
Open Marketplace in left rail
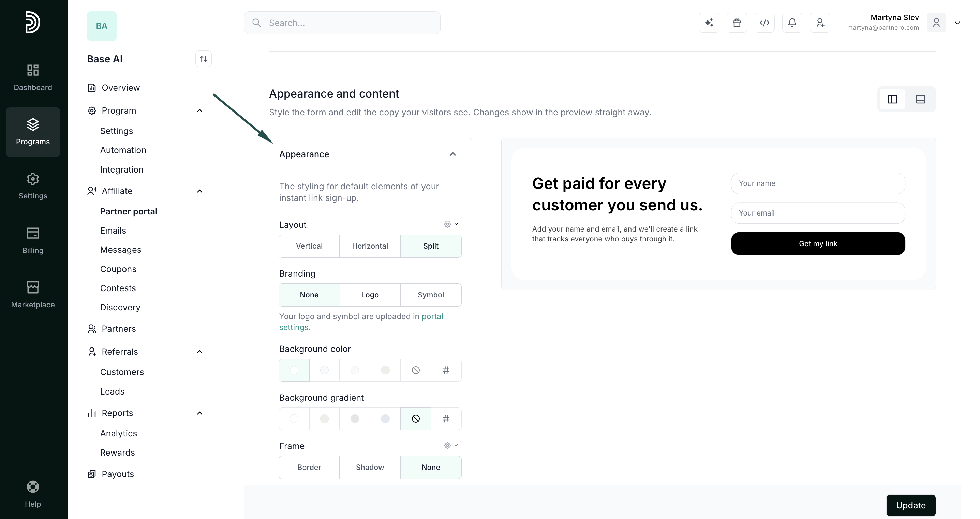tap(33, 295)
